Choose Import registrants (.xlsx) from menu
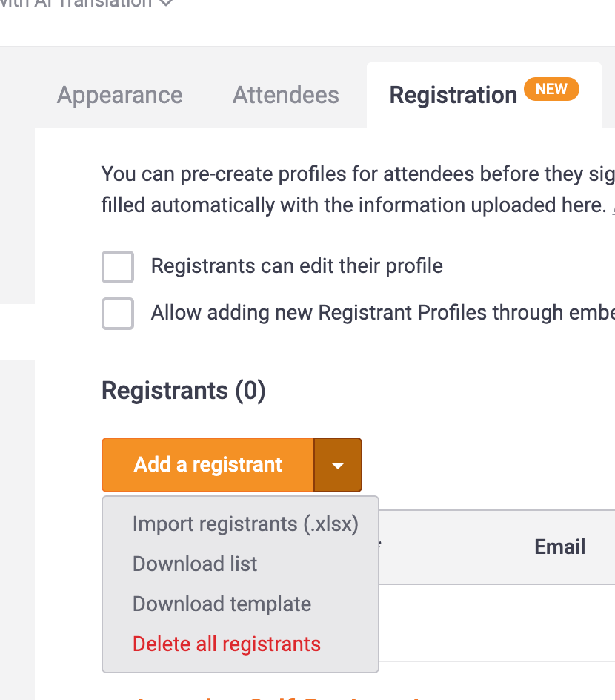Screen dimensions: 615x700 245,524
